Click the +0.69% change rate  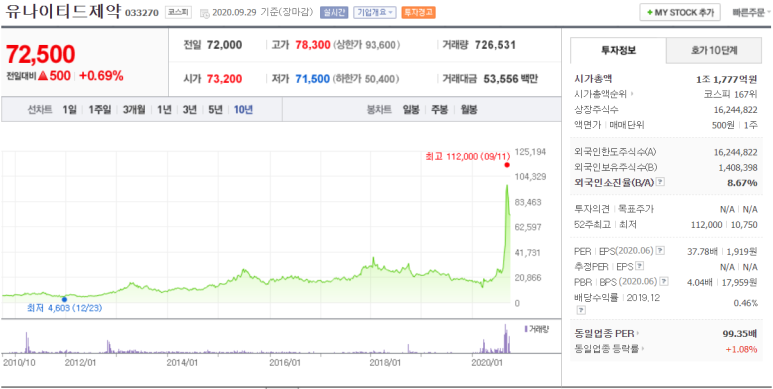[101, 76]
